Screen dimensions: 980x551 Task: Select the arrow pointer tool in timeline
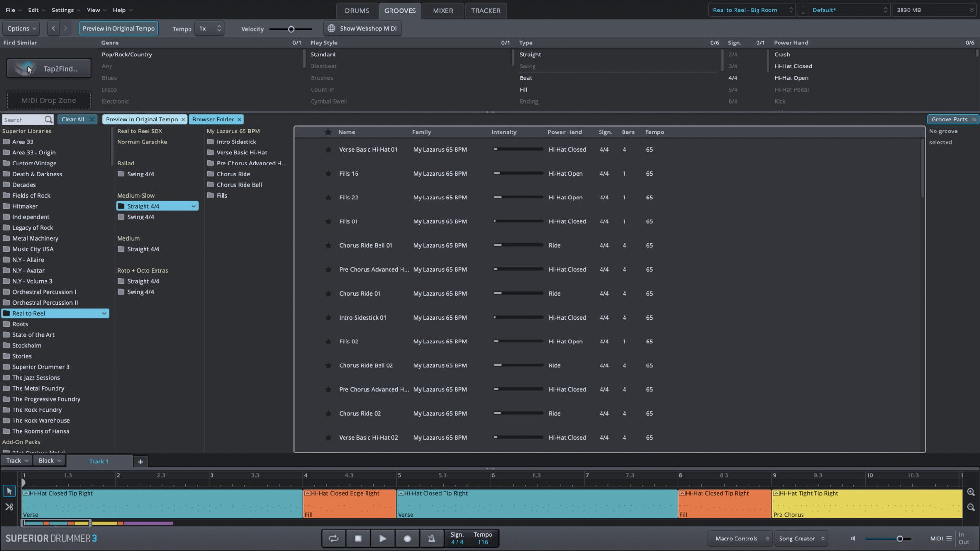click(x=9, y=491)
